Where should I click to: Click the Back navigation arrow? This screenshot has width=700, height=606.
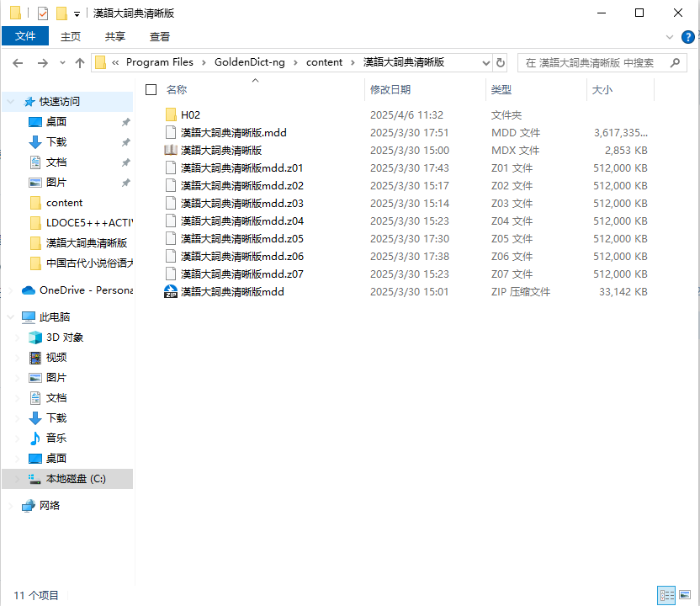[18, 63]
